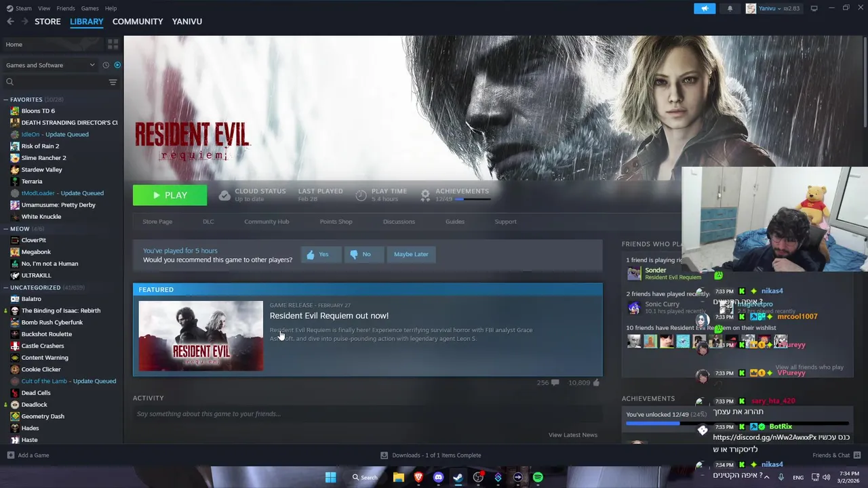Open the Community Hub link

pyautogui.click(x=267, y=222)
